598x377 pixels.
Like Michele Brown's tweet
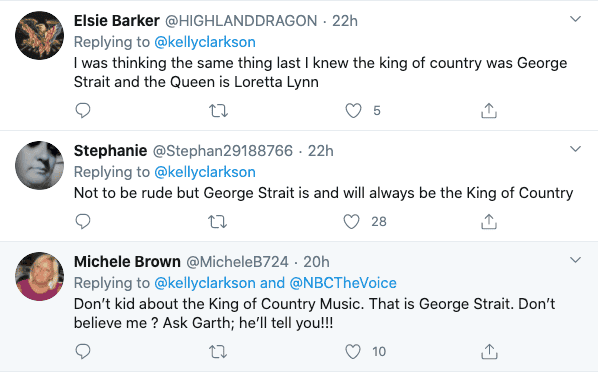pyautogui.click(x=353, y=351)
